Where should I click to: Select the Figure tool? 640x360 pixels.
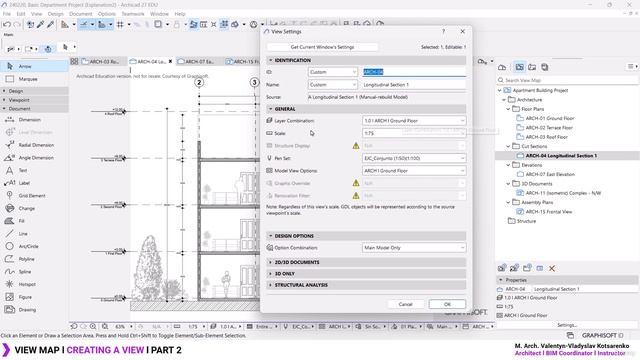pyautogui.click(x=34, y=297)
